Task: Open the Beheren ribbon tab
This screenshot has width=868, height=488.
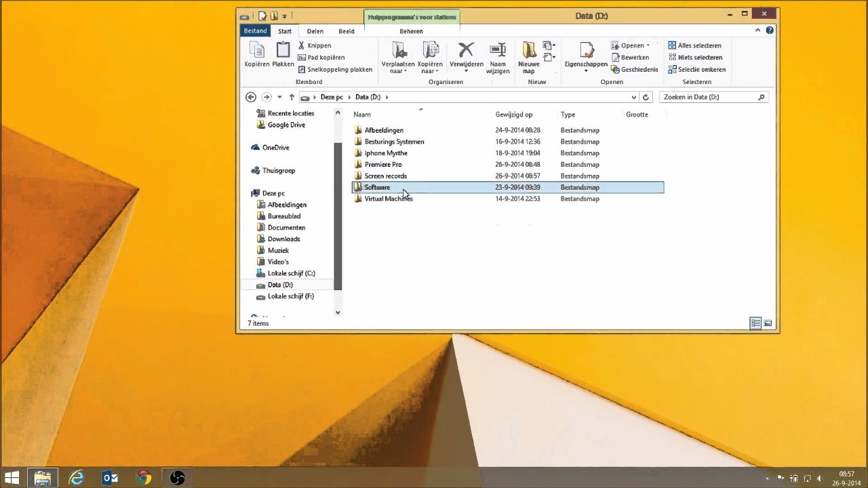Action: [x=411, y=31]
